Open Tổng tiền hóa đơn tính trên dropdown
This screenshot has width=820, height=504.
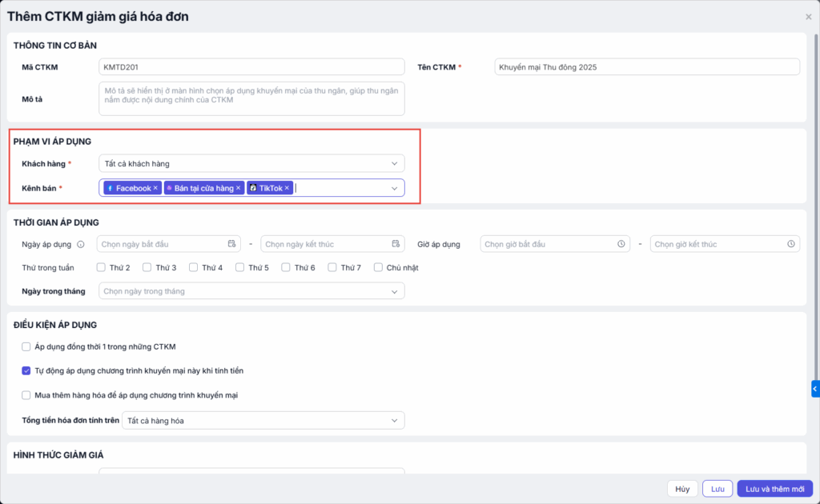263,420
